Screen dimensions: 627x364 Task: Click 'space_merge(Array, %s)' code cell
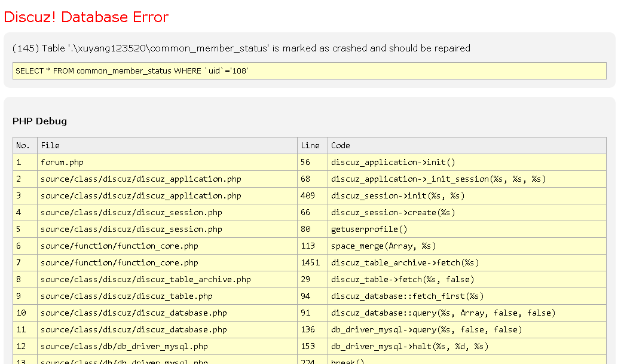(467, 246)
